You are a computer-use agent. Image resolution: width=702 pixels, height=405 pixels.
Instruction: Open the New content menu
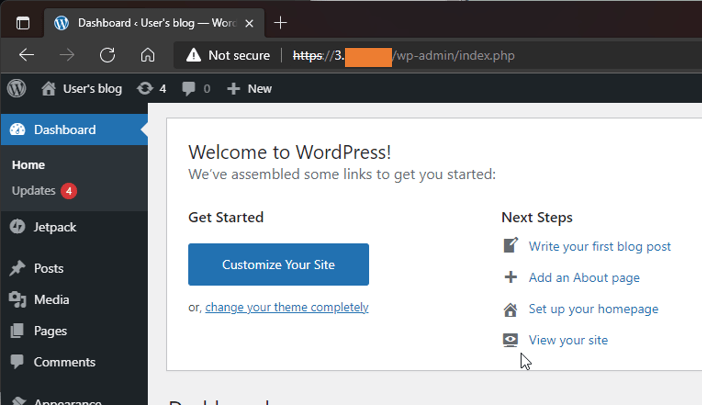pyautogui.click(x=249, y=89)
